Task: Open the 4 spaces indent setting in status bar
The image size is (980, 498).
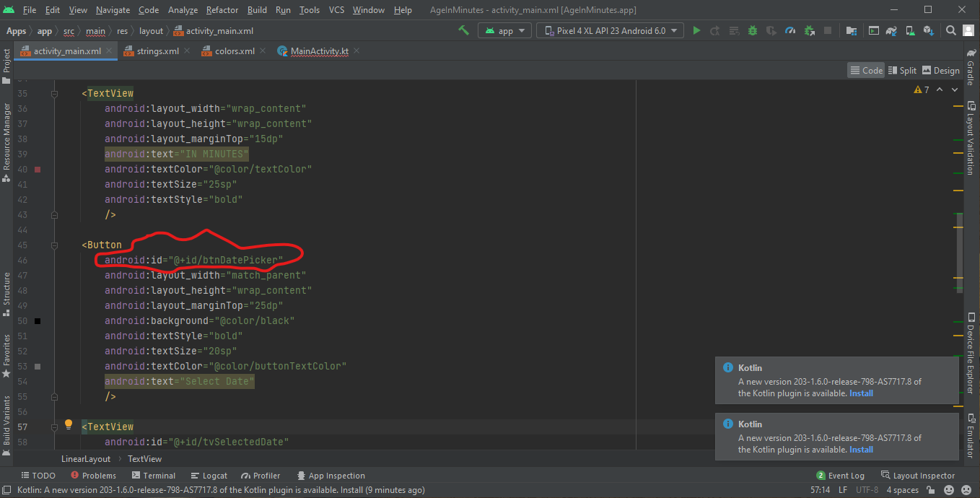Action: click(x=903, y=490)
